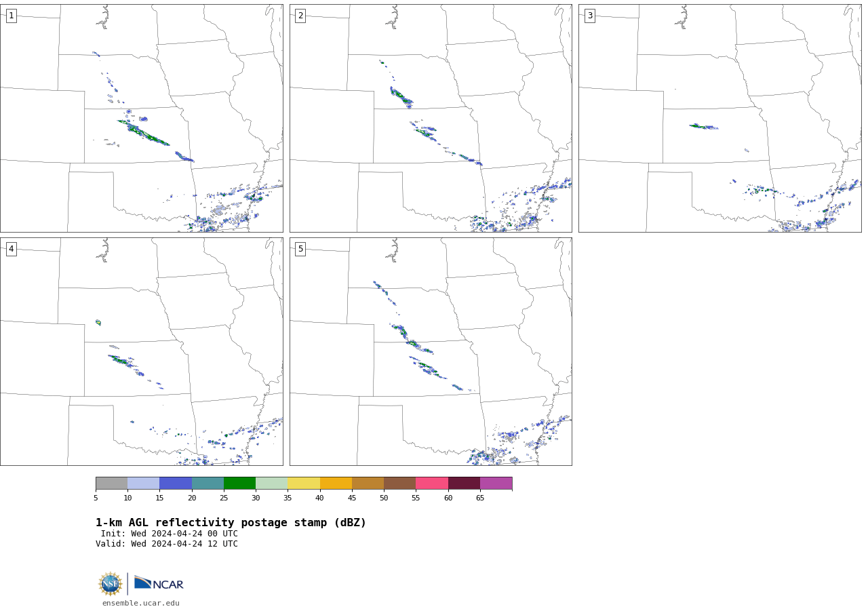868x611 pixels.
Task: Open ensemble member 3 reflectivity map
Action: click(719, 118)
